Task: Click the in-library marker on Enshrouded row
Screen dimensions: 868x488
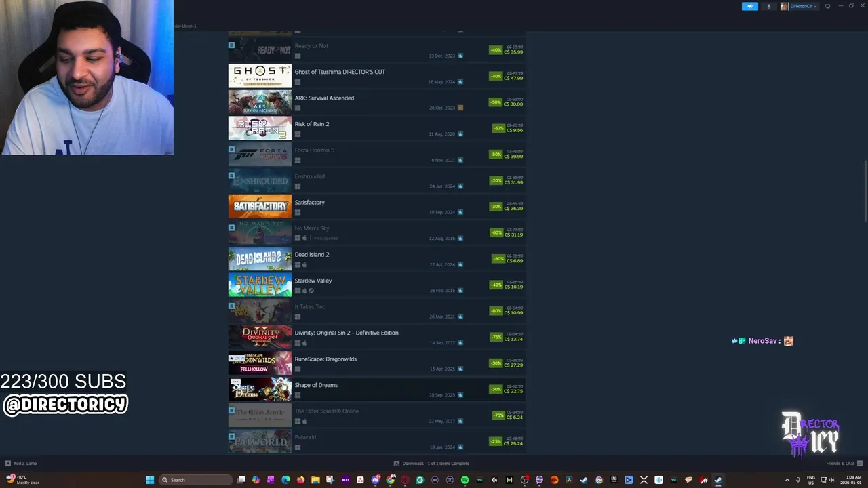Action: [x=231, y=176]
